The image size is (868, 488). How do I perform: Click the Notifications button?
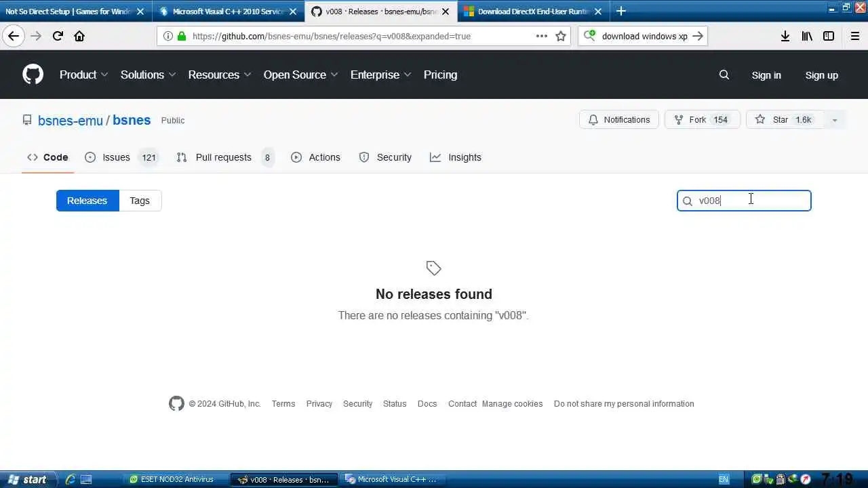(619, 119)
